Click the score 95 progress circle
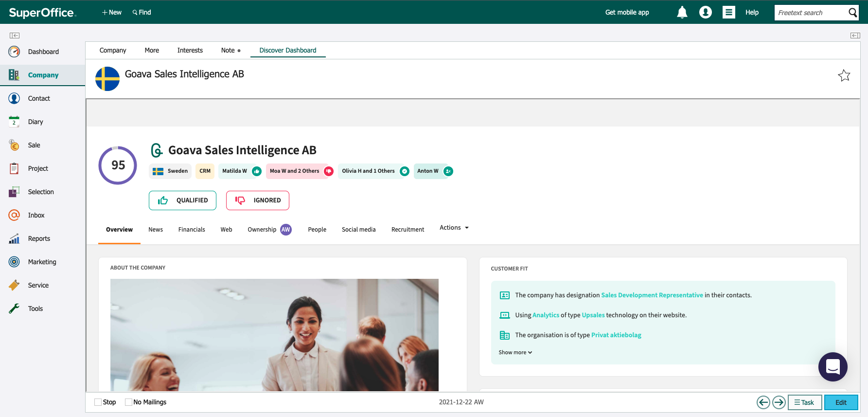 point(118,165)
